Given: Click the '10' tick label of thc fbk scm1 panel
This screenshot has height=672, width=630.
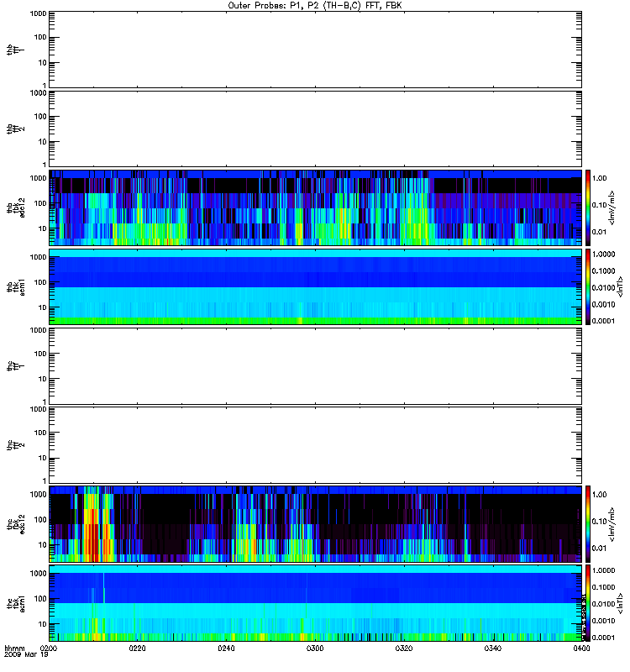Looking at the screenshot, I should click(x=42, y=624).
